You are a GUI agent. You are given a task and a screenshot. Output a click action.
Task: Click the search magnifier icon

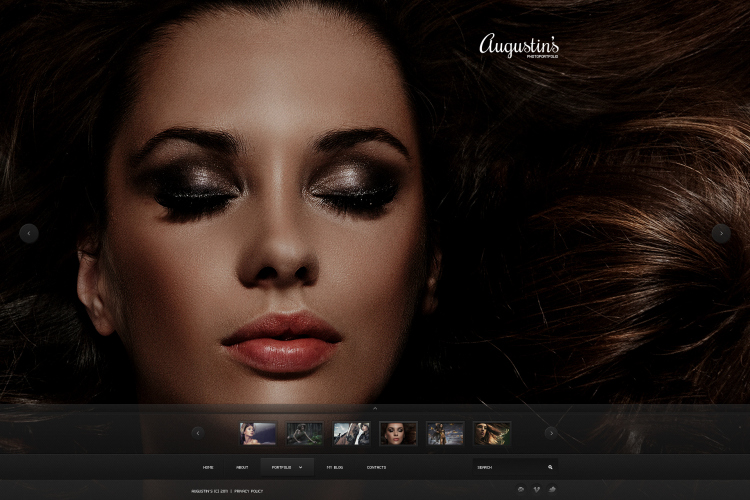point(550,467)
